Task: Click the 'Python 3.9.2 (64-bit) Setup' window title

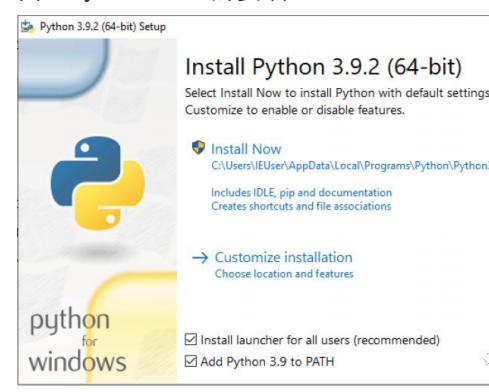Action: 103,27
